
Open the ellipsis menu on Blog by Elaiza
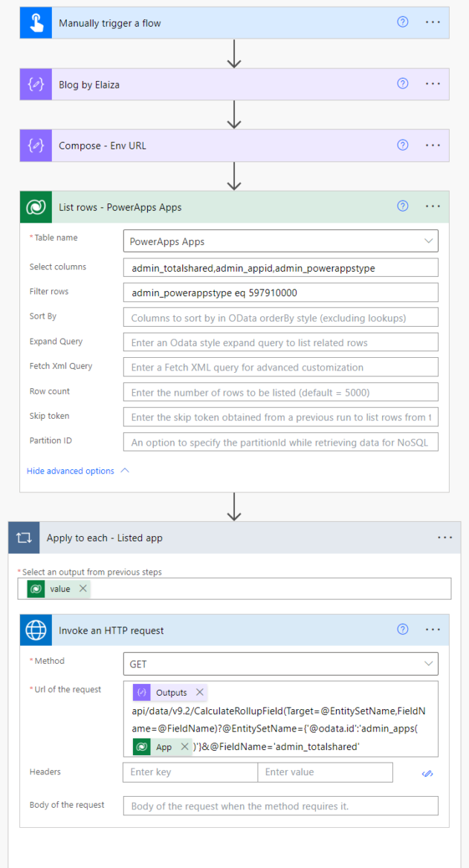pos(433,84)
